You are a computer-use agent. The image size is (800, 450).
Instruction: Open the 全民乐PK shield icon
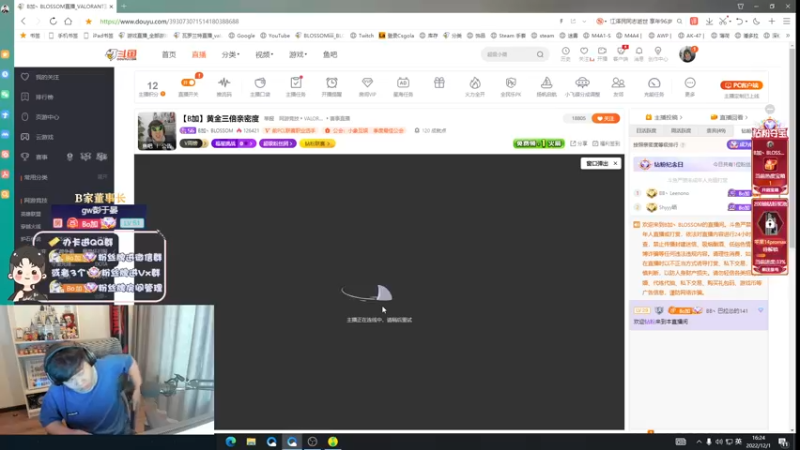click(x=511, y=86)
